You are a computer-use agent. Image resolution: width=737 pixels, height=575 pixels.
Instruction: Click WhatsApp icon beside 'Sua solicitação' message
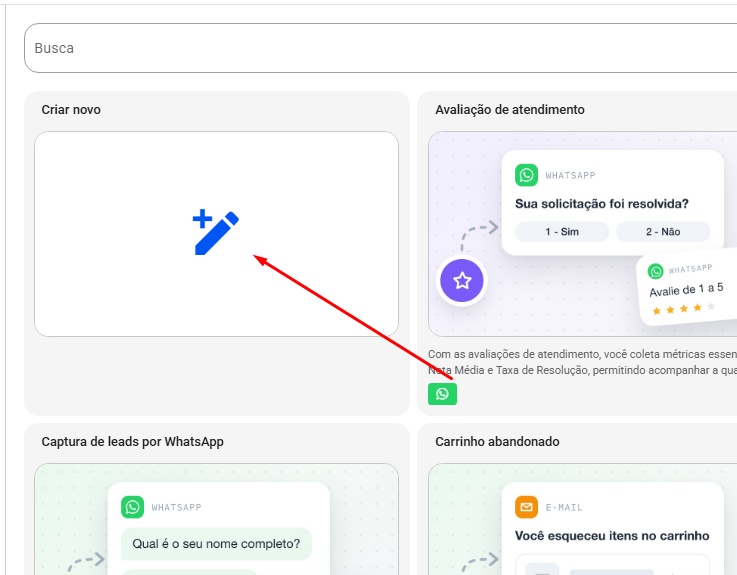[526, 175]
